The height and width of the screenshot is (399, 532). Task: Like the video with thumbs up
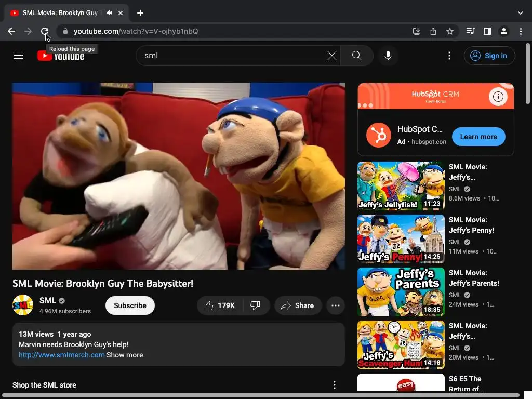[220, 305]
